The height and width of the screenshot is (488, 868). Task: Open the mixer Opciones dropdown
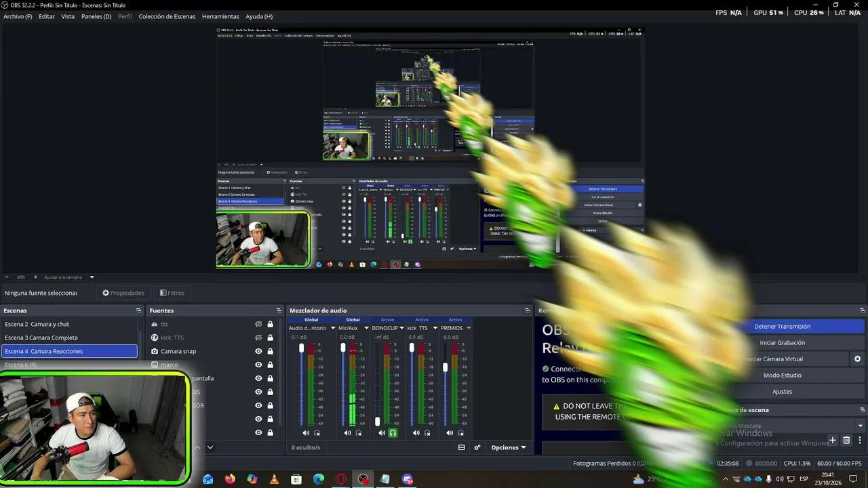pos(509,447)
